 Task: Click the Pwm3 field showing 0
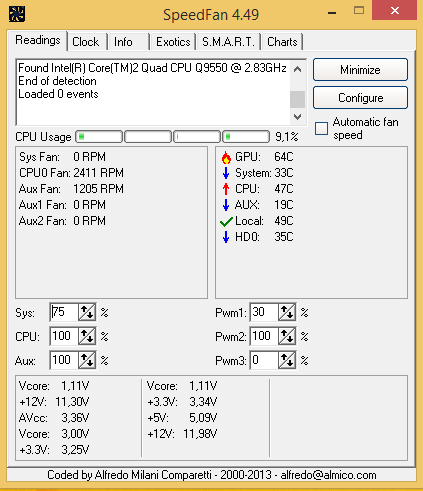tap(264, 360)
